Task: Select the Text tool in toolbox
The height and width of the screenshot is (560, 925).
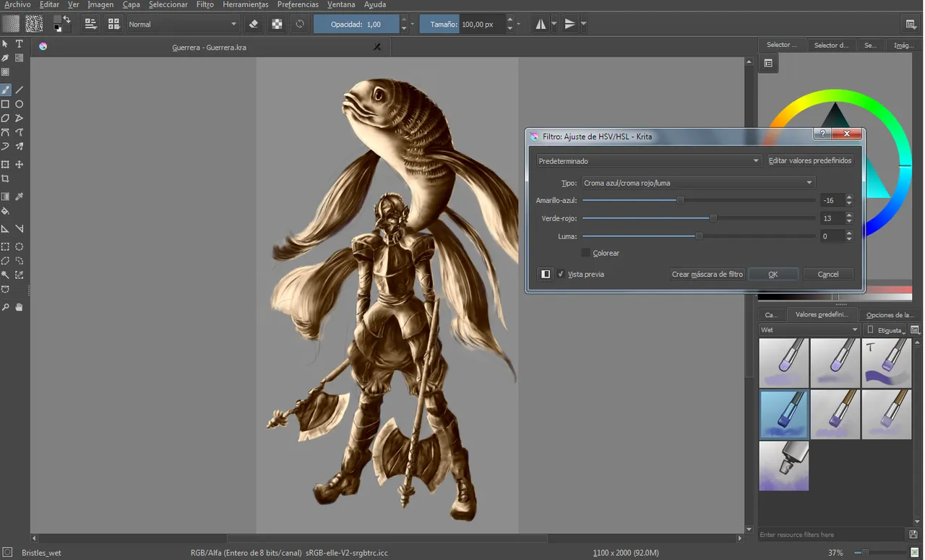Action: click(20, 44)
